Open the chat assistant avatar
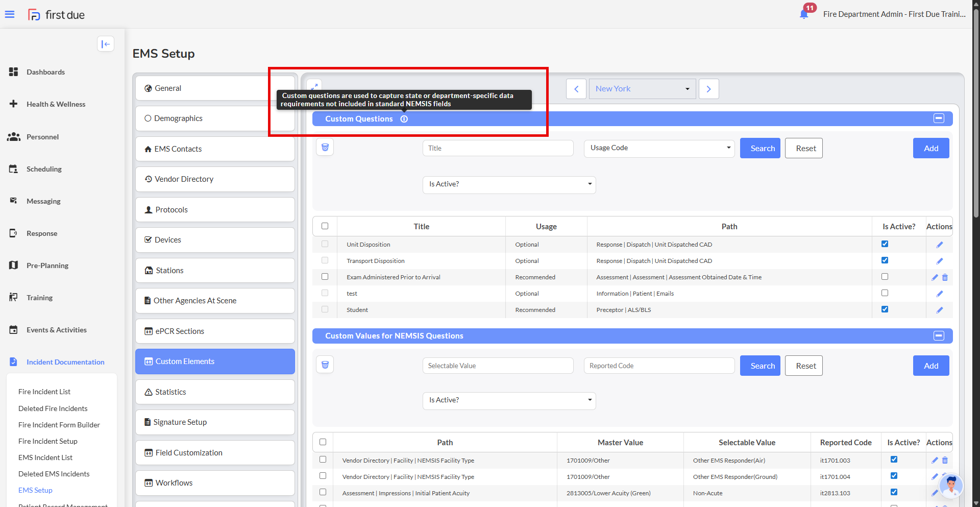The width and height of the screenshot is (980, 507). pos(951,486)
